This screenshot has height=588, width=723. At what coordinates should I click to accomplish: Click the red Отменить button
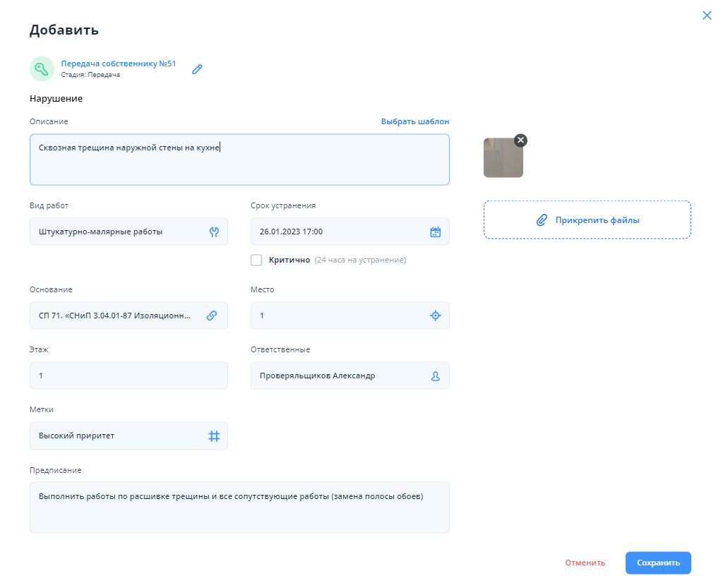[585, 563]
